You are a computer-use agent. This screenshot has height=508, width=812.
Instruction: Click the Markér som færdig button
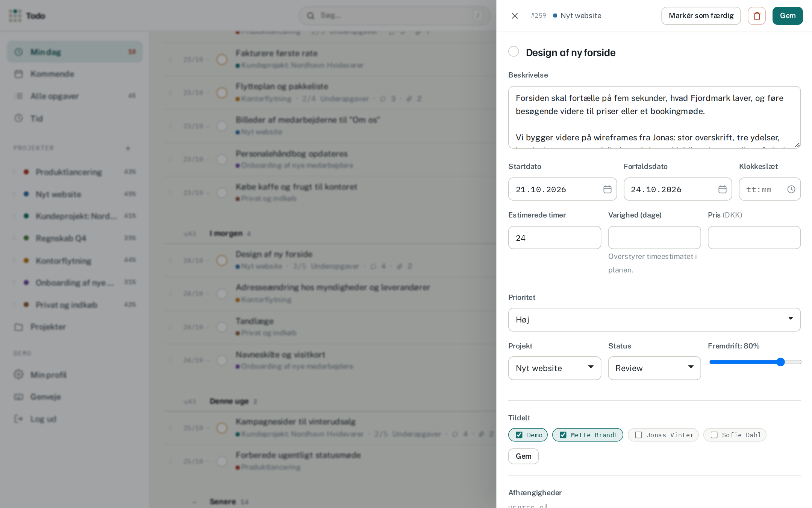click(701, 16)
